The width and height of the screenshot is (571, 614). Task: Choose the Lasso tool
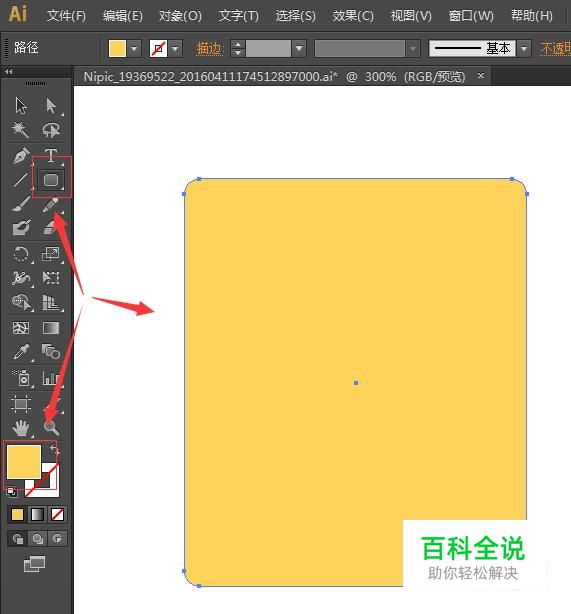(51, 130)
